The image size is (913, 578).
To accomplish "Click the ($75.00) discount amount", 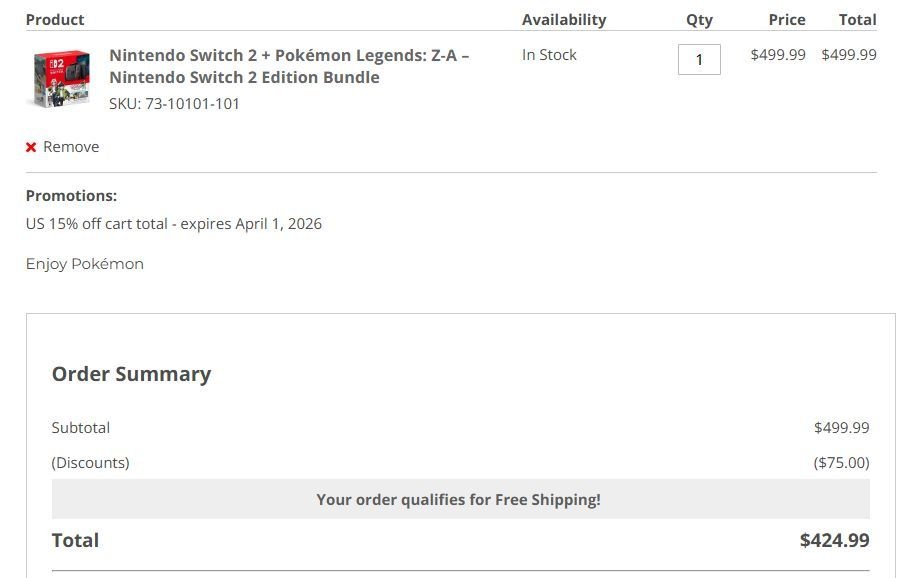I will tap(841, 463).
